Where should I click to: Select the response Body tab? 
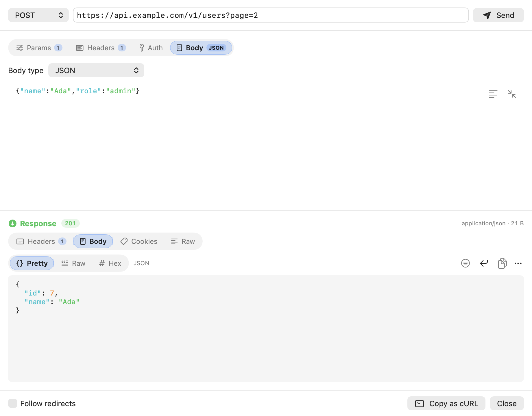point(93,241)
